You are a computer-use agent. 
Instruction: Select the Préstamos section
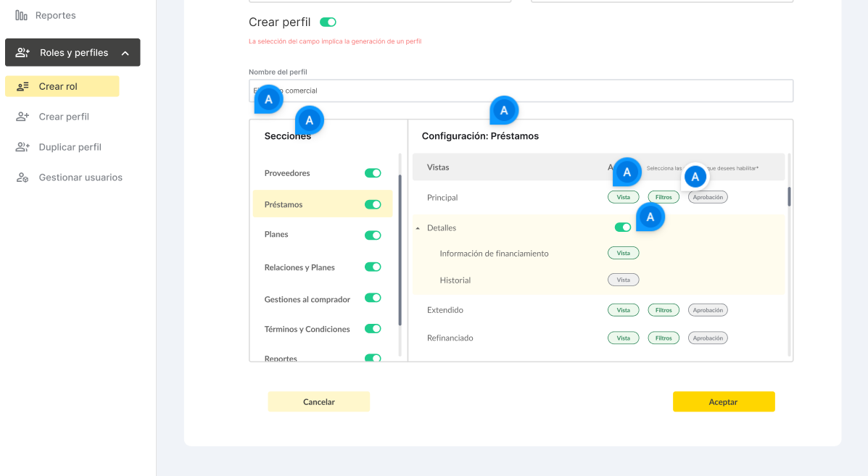click(x=284, y=204)
